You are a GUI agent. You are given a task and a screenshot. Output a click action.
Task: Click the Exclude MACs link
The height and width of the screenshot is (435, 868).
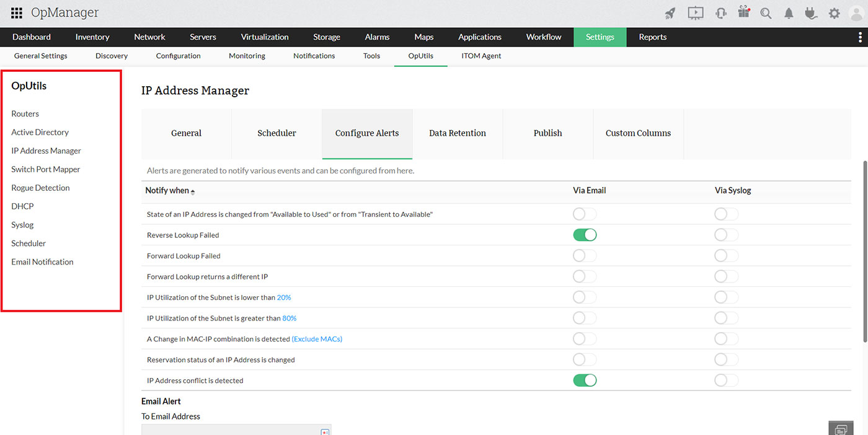[x=317, y=339]
